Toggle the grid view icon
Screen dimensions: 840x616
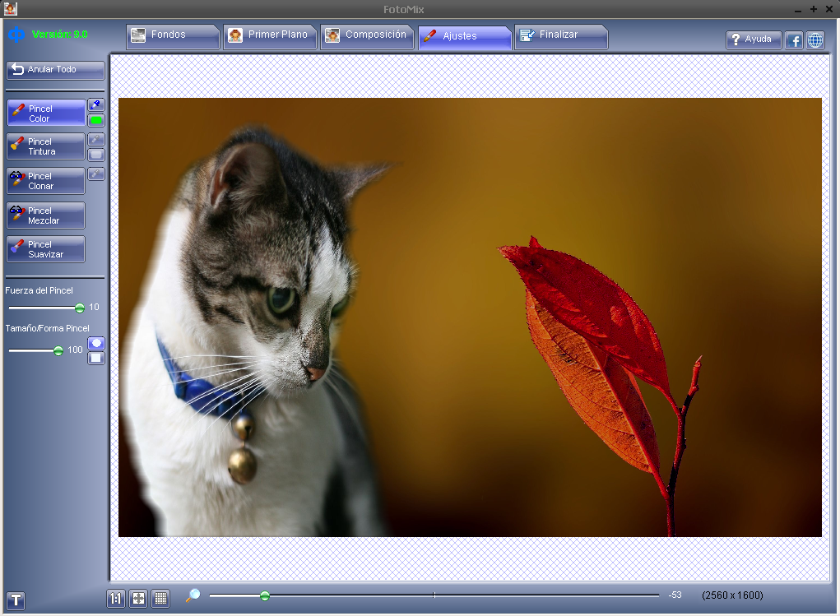pos(160,599)
